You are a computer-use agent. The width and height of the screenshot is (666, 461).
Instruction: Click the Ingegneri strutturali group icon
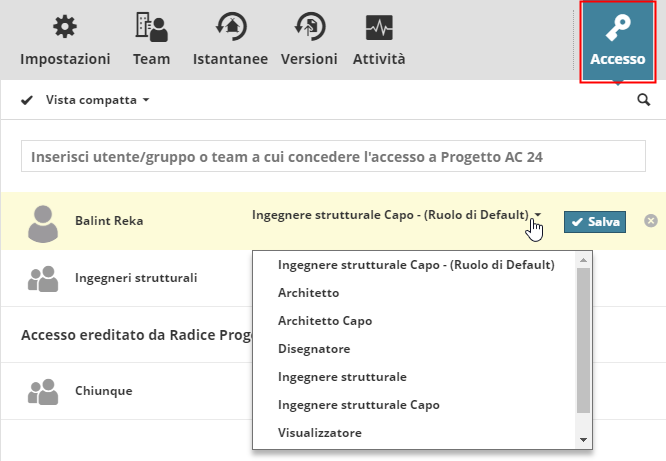pos(43,278)
